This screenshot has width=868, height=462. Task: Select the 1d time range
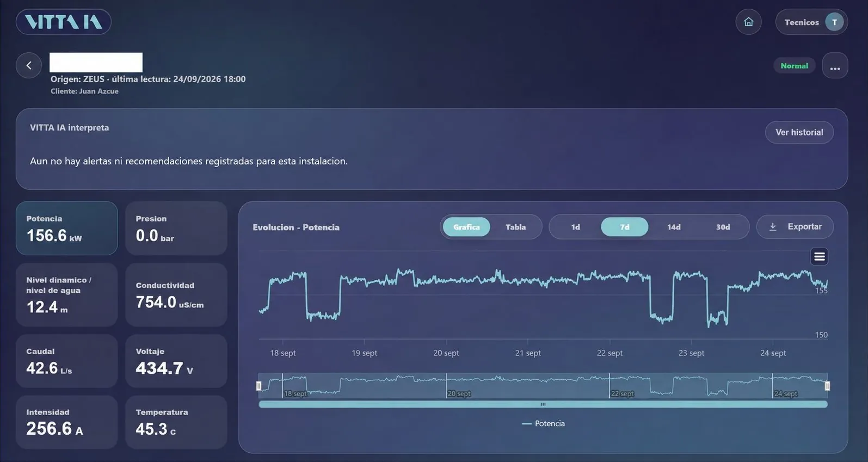point(575,227)
